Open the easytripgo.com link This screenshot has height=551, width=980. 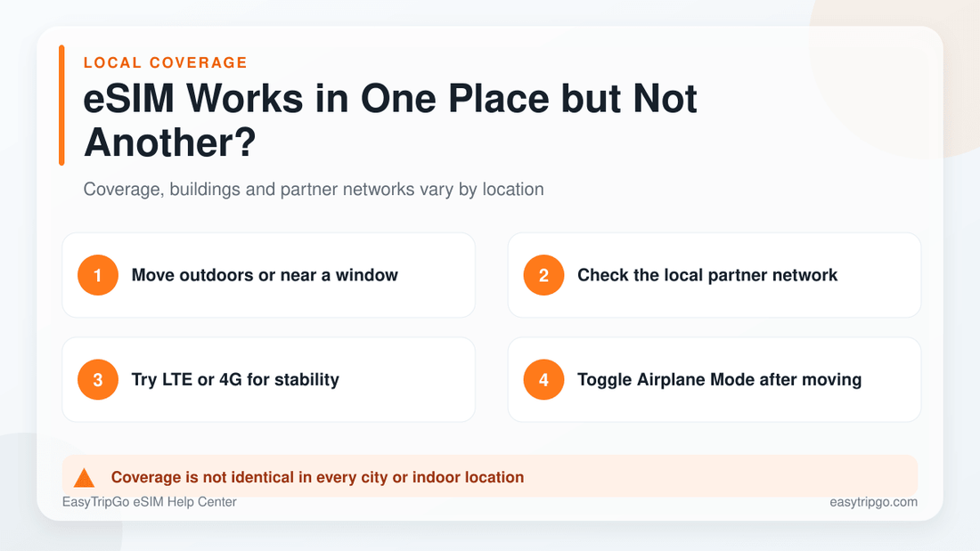874,502
